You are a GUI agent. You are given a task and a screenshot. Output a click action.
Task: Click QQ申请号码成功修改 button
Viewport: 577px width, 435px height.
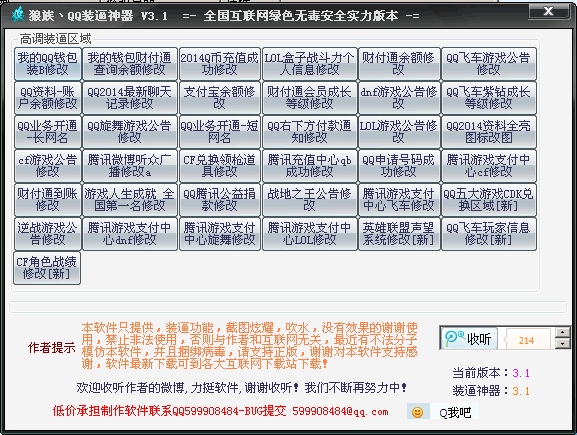click(399, 166)
